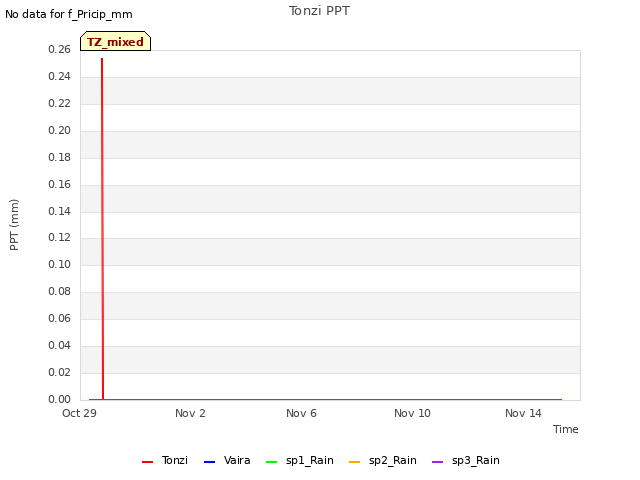This screenshot has width=640, height=480.
Task: Click the Nov 10 axis tick label
Action: (412, 413)
